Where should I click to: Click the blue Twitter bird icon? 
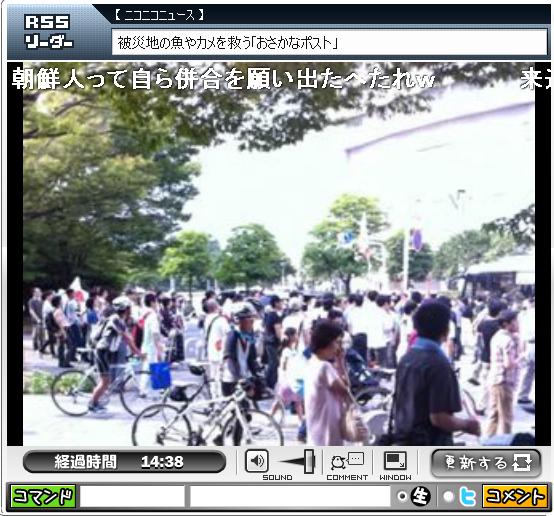pyautogui.click(x=467, y=497)
